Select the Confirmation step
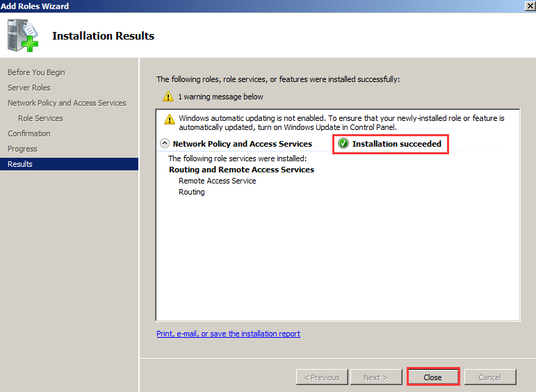The width and height of the screenshot is (536, 392). click(x=29, y=133)
